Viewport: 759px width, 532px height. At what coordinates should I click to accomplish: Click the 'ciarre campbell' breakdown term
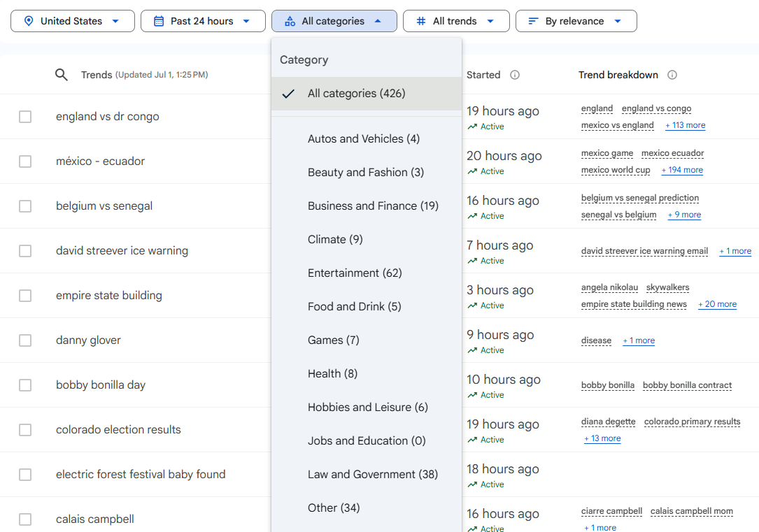pyautogui.click(x=611, y=511)
